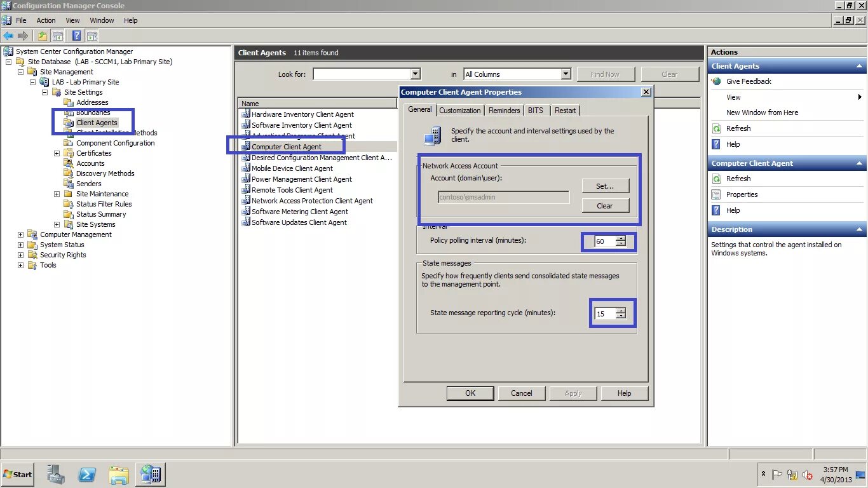Decrease the policy polling interval spinner
The height and width of the screenshot is (488, 868).
click(x=621, y=244)
